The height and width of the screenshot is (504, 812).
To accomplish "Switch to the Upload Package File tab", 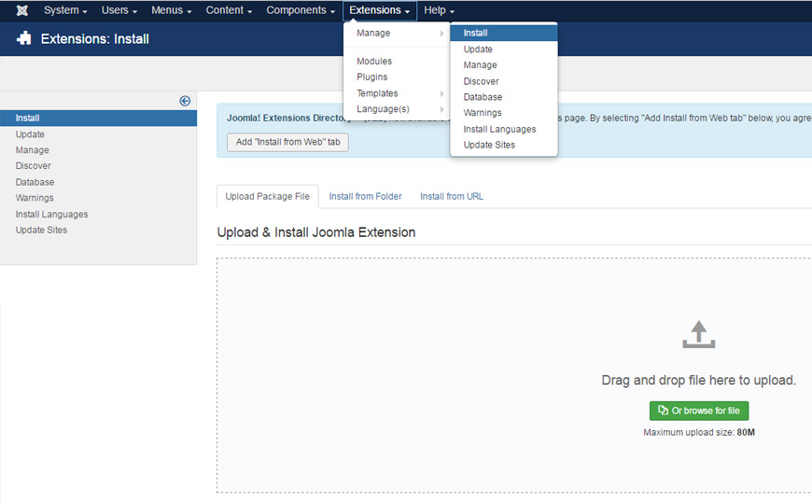I will (x=267, y=196).
